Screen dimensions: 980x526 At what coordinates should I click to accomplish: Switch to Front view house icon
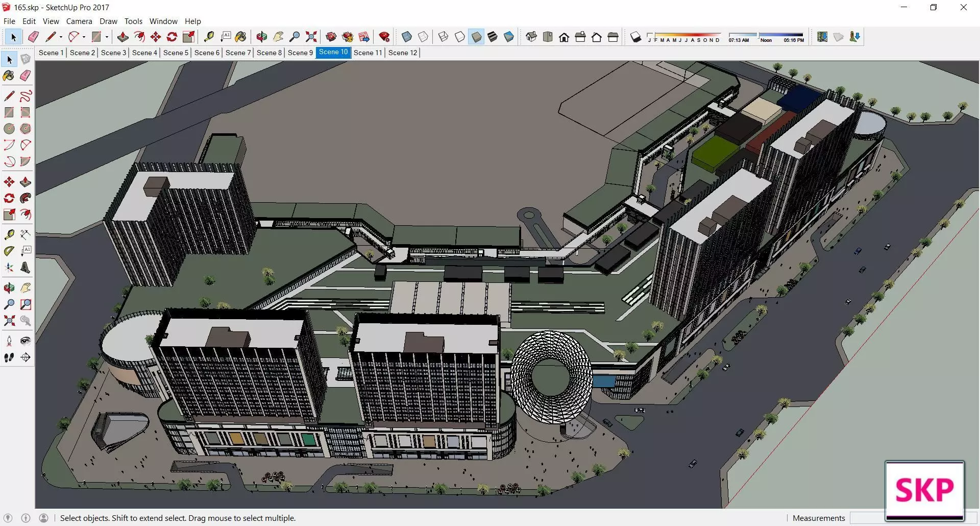(564, 37)
